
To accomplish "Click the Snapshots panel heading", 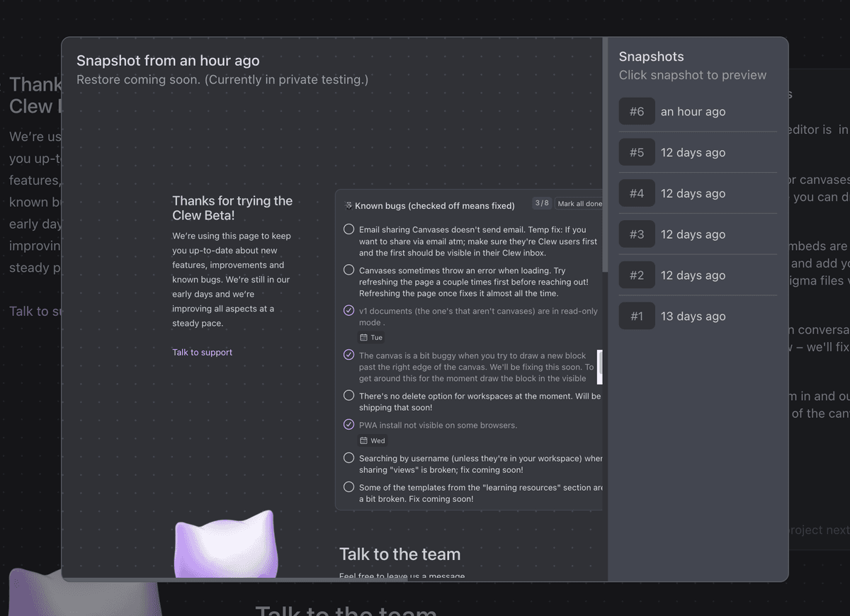I will 651,57.
